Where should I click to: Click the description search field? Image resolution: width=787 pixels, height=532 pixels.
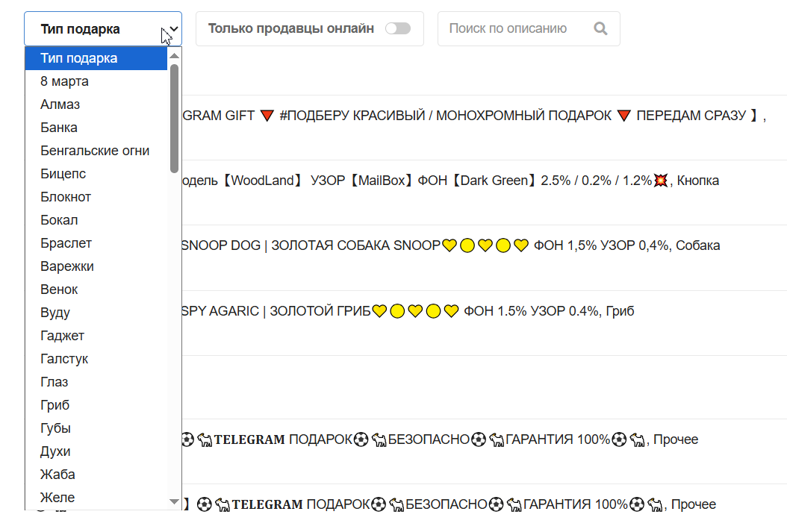(515, 29)
